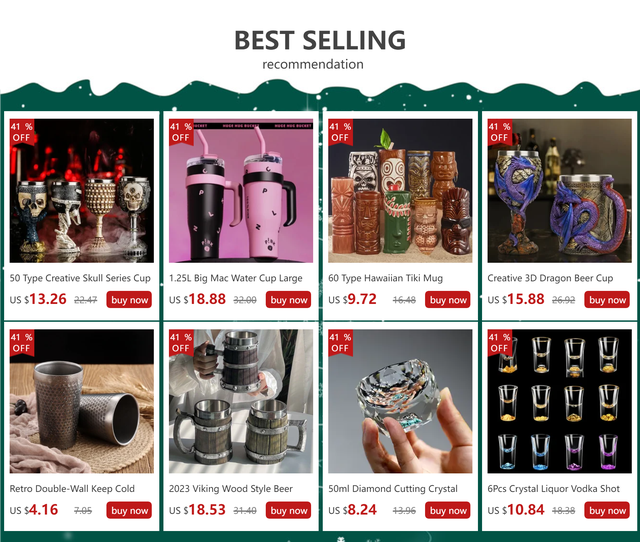Open '2023 Viking Wood Style Beer' title
This screenshot has width=640, height=542.
(x=231, y=489)
